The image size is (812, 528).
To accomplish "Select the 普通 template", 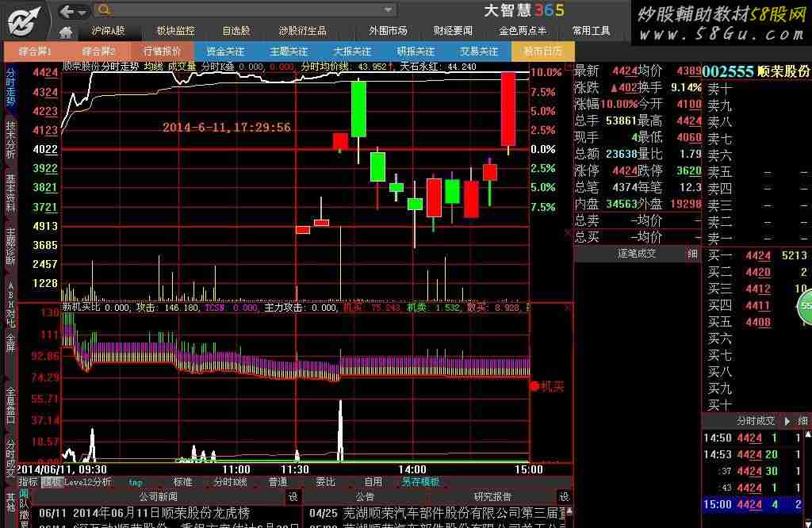I will (278, 482).
